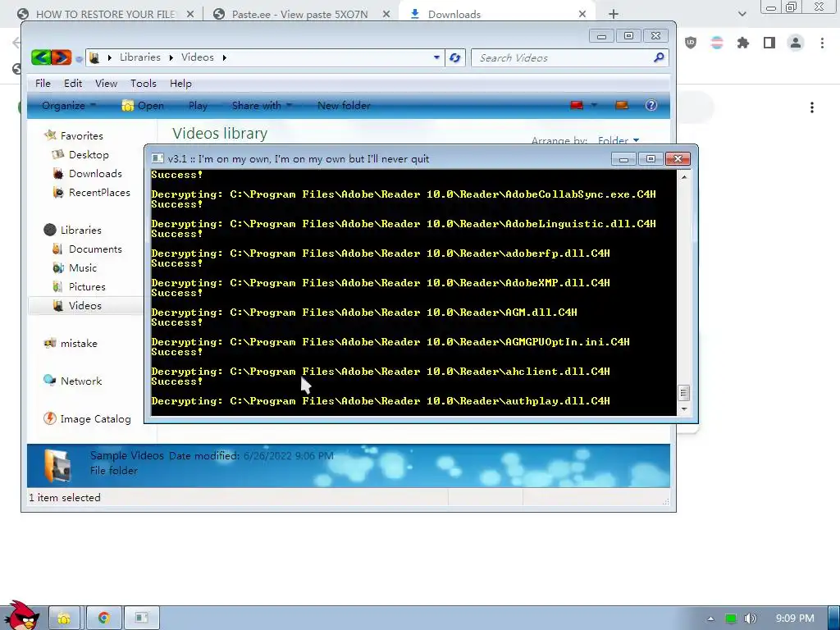This screenshot has height=630, width=840.
Task: Switch to Paste.ee View paste tab
Action: click(300, 15)
